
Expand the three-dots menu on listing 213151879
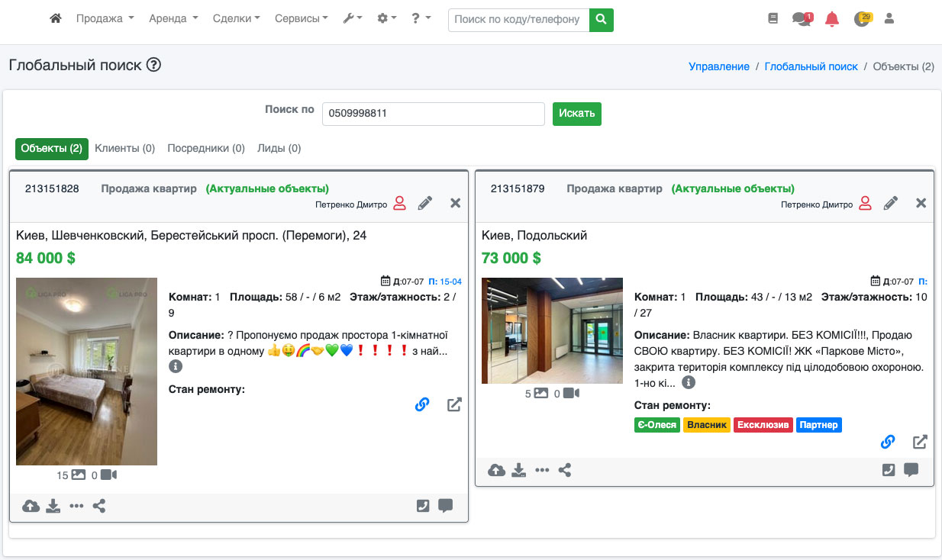coord(542,470)
